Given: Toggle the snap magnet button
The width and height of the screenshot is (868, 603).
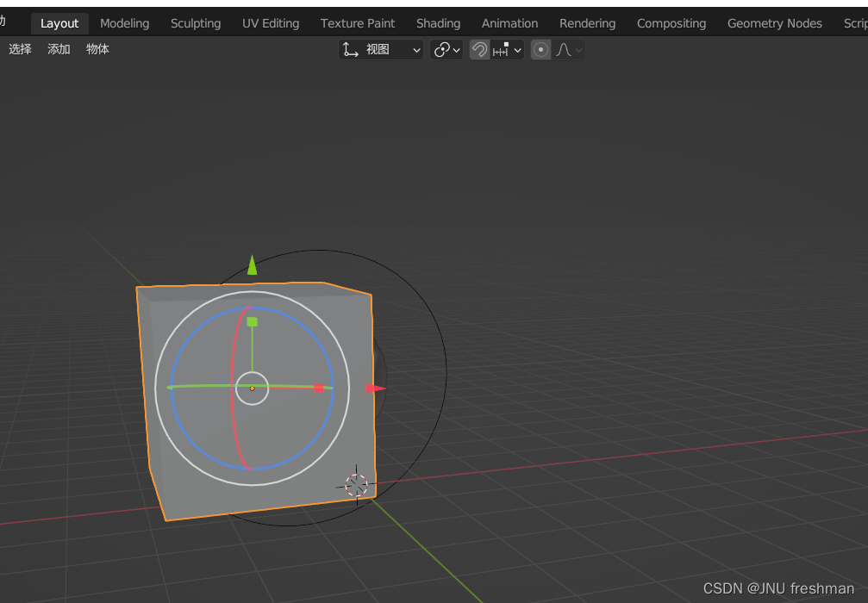Looking at the screenshot, I should (480, 50).
